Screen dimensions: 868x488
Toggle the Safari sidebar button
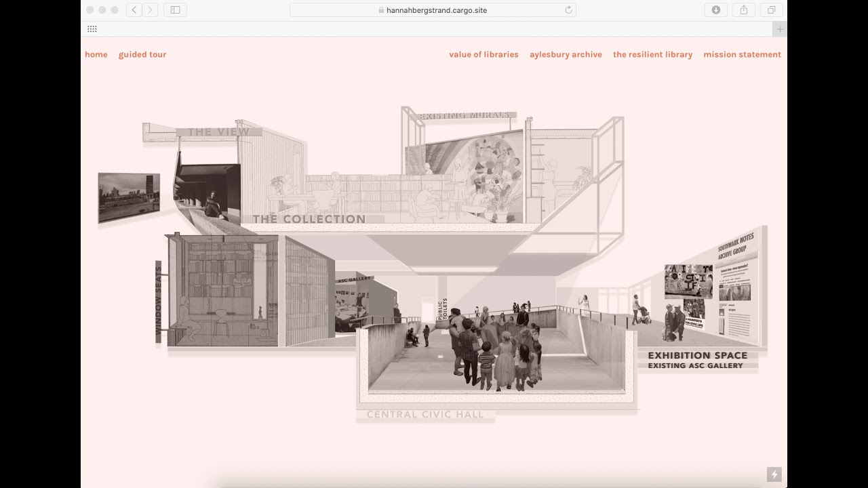tap(175, 9)
